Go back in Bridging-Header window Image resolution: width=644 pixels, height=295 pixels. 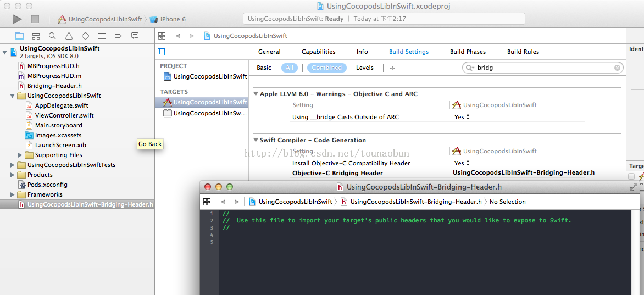tap(223, 202)
